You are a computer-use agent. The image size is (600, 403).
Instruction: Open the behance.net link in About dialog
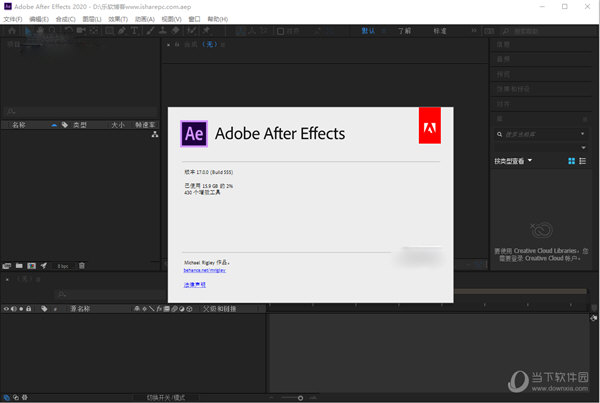[205, 270]
